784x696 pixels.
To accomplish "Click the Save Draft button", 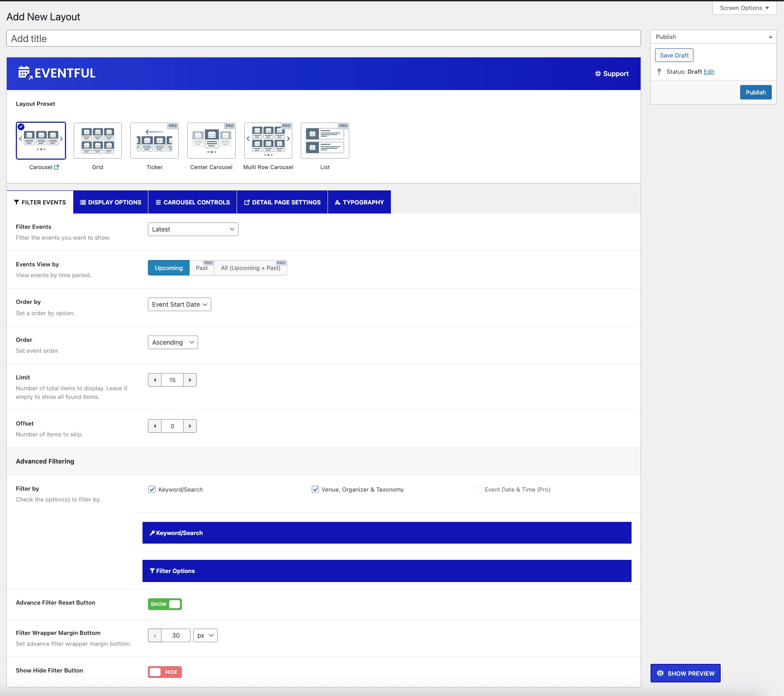I will pos(674,55).
